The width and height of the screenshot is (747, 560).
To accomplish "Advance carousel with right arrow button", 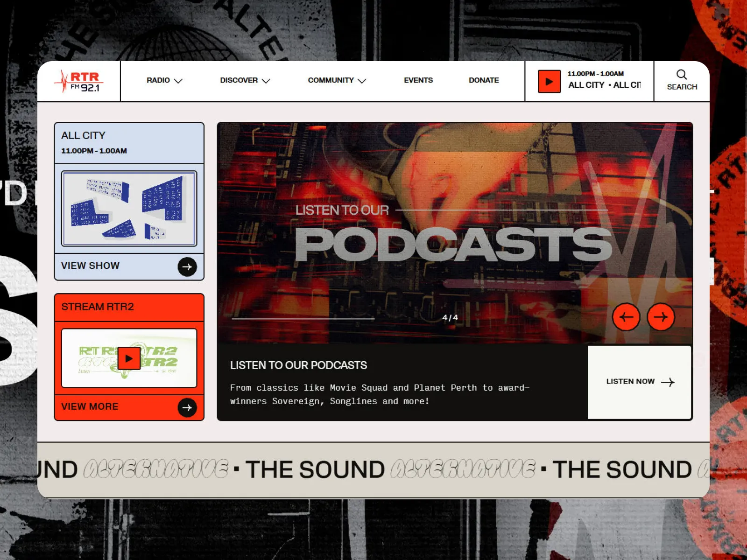I will coord(661,317).
